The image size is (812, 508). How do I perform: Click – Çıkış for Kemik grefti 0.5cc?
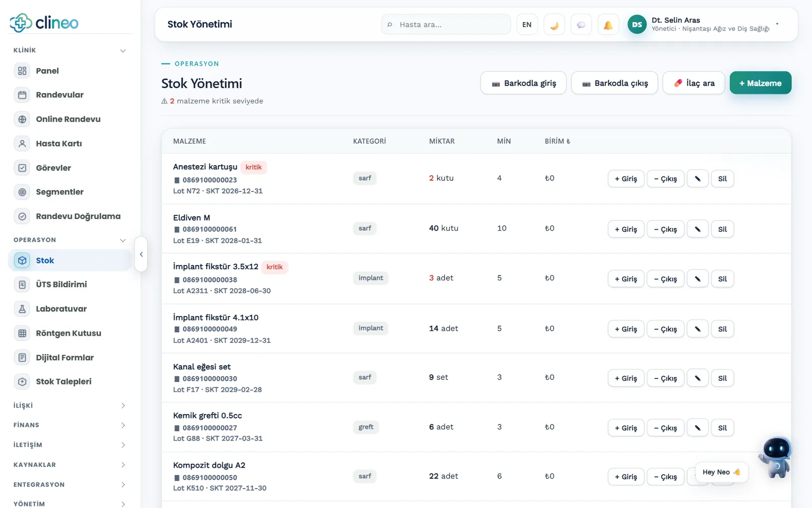coord(665,428)
